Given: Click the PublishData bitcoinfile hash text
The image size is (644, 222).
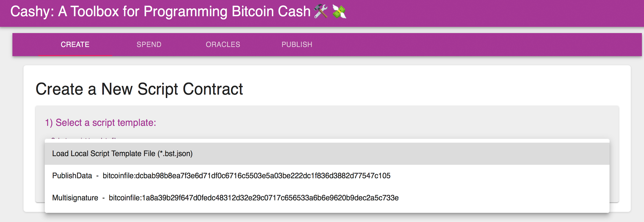Looking at the screenshot, I should (x=246, y=176).
